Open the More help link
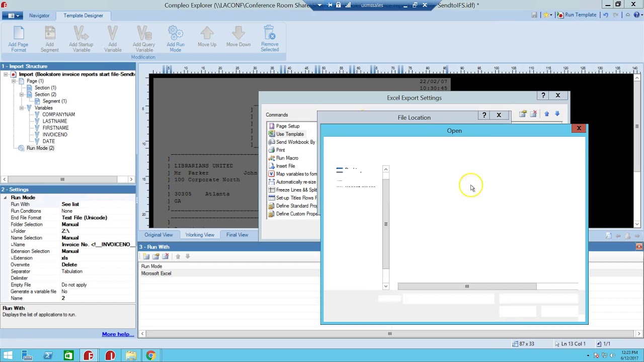 pos(117,334)
